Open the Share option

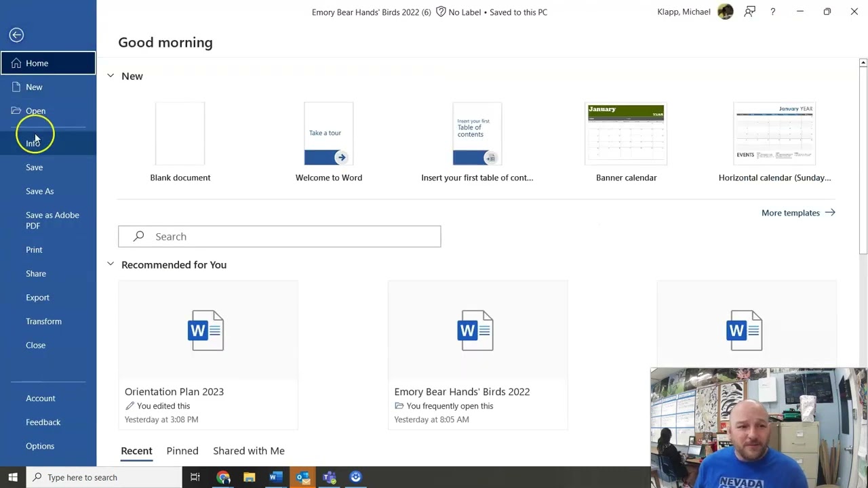pos(48,274)
